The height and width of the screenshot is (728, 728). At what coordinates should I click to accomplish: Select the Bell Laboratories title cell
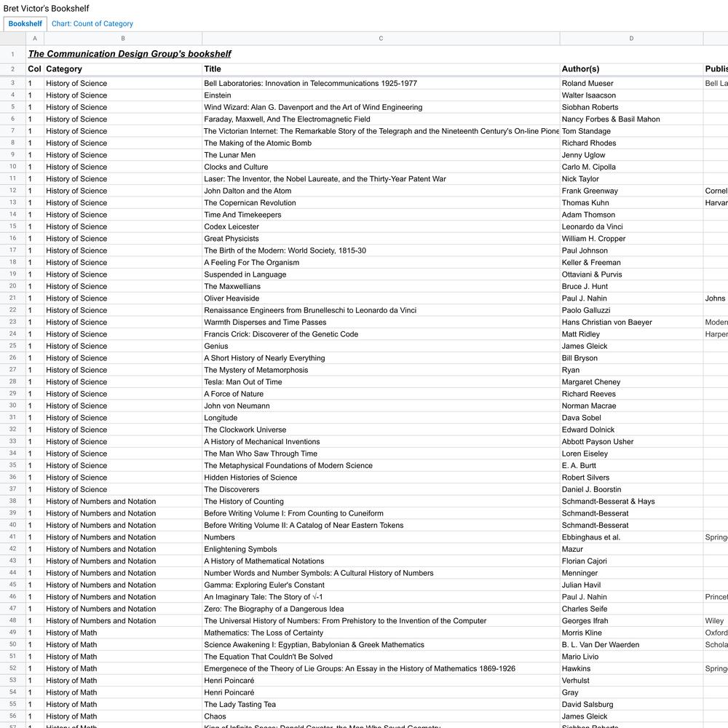381,83
